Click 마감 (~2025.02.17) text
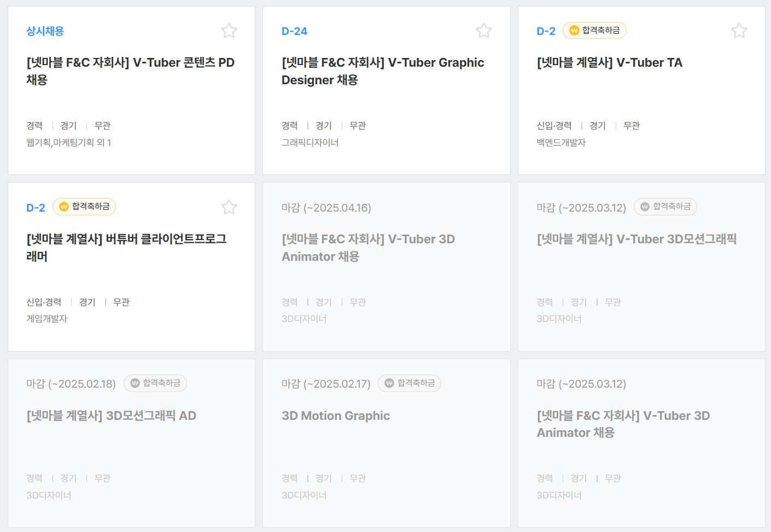 (x=326, y=384)
